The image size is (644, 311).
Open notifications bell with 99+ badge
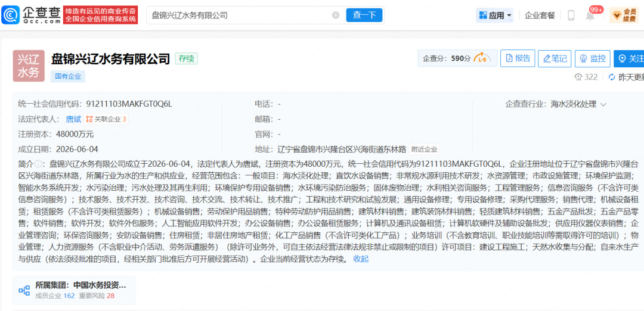[590, 15]
